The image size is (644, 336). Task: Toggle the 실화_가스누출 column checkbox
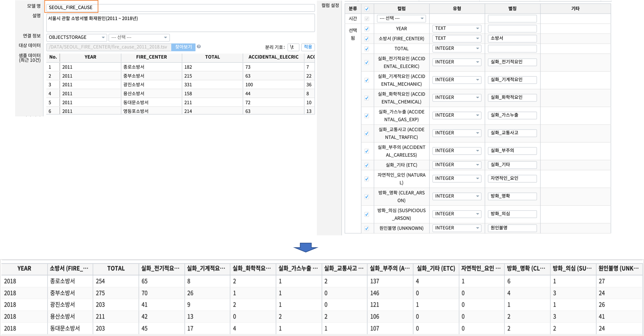tap(367, 116)
